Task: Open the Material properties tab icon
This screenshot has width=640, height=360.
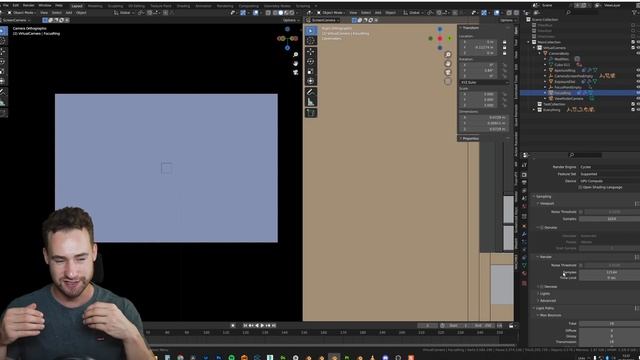Action: pos(524,273)
